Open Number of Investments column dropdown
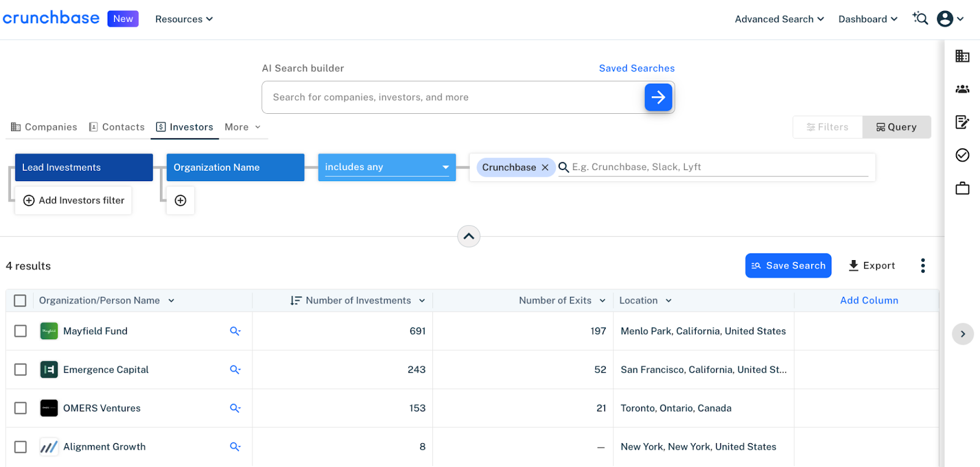980x467 pixels. (x=422, y=301)
